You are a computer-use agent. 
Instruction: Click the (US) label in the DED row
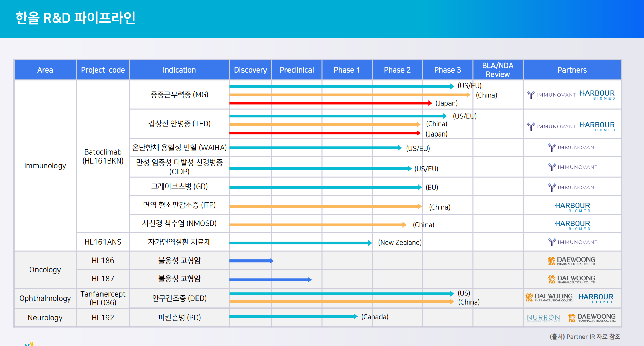464,293
